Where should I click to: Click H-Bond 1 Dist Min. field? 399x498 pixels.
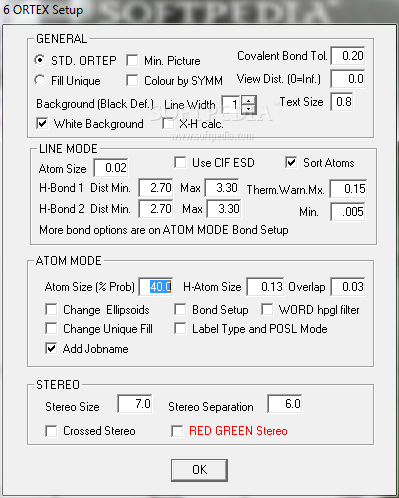[x=156, y=188]
